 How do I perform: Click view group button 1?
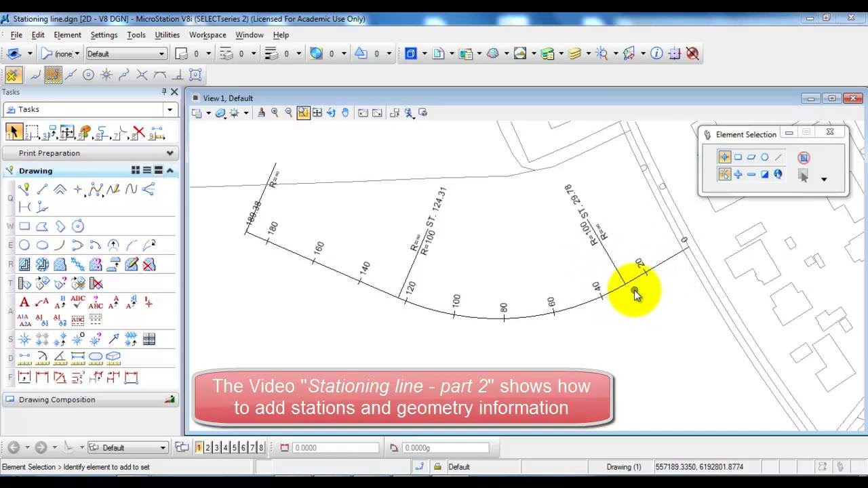click(199, 447)
